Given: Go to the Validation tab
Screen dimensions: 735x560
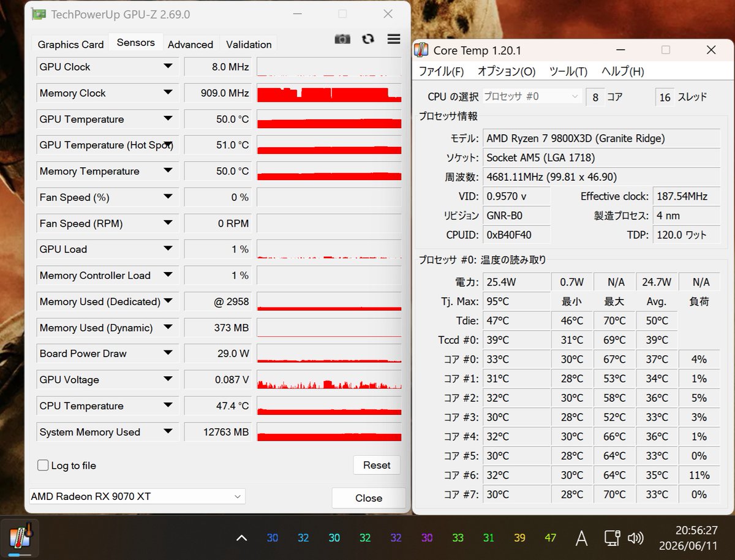Looking at the screenshot, I should [x=249, y=44].
